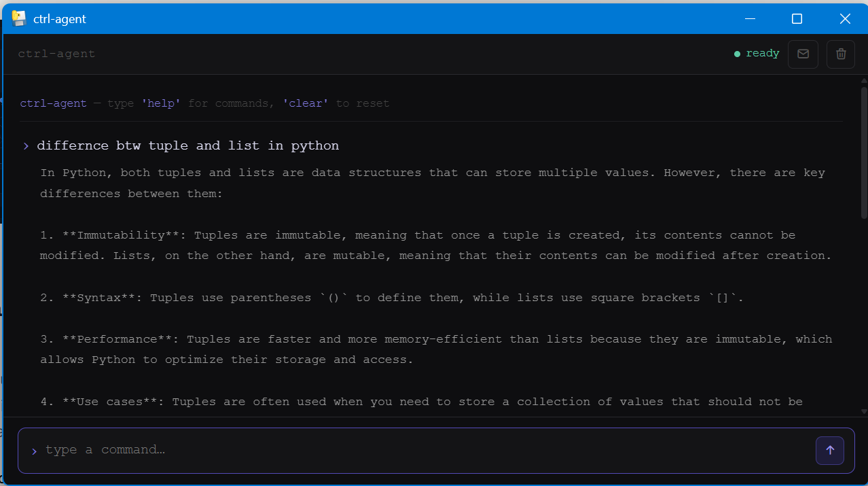Click the 'ctrl-agent' window title text
The image size is (868, 486).
(60, 19)
